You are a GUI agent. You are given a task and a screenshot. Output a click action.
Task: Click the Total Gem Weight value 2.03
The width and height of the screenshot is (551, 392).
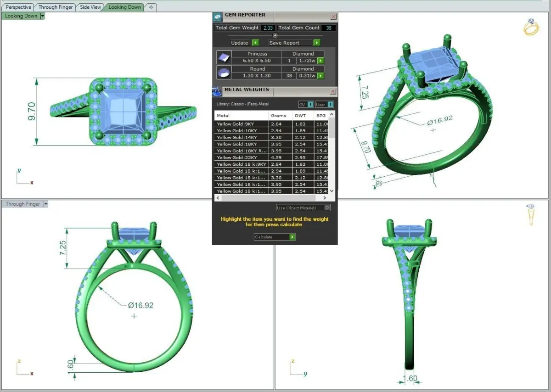pyautogui.click(x=268, y=28)
